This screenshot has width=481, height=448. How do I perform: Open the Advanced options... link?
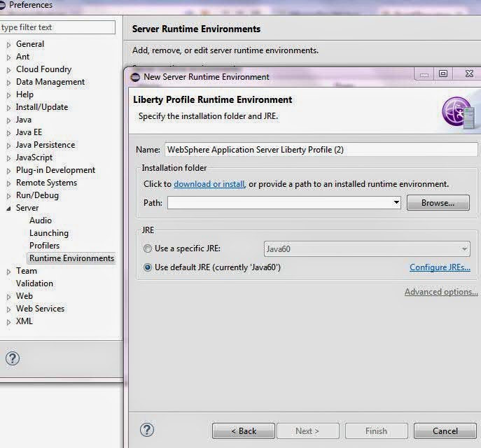click(441, 292)
